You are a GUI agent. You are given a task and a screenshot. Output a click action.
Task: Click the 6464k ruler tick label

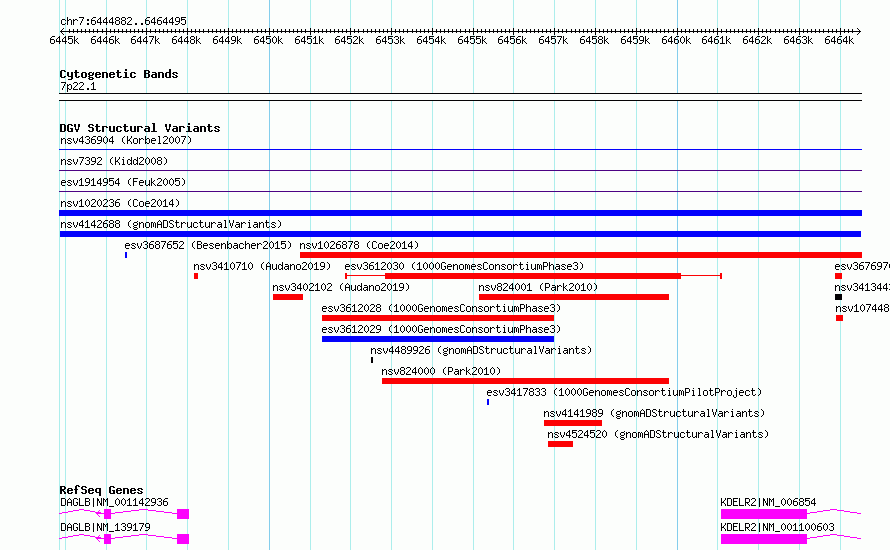coord(839,40)
